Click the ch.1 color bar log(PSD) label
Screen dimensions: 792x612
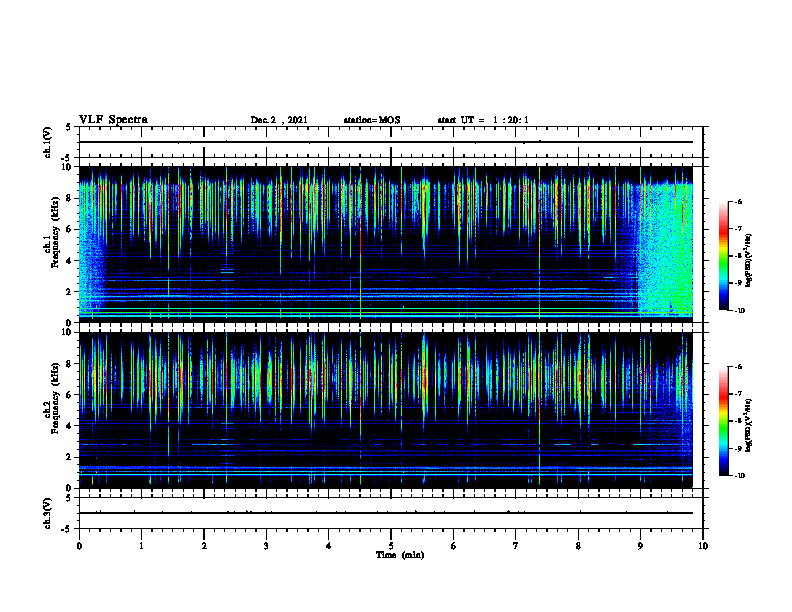coord(748,261)
